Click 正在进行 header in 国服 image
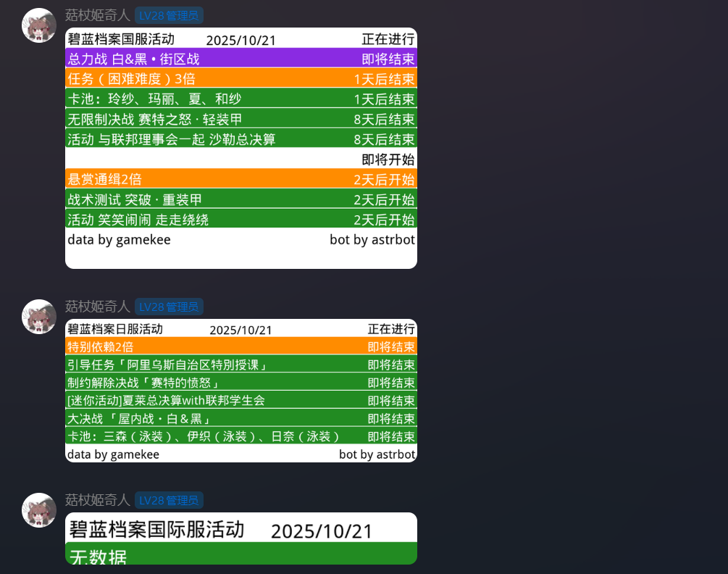This screenshot has width=728, height=574. [x=388, y=39]
